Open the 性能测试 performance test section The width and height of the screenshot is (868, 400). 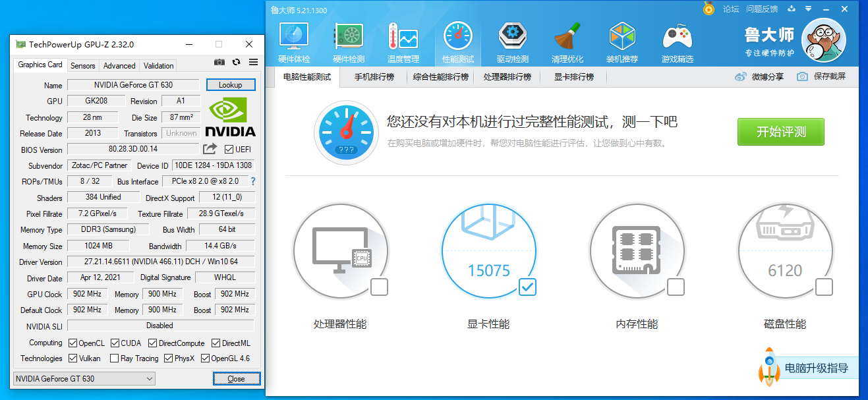click(x=457, y=42)
